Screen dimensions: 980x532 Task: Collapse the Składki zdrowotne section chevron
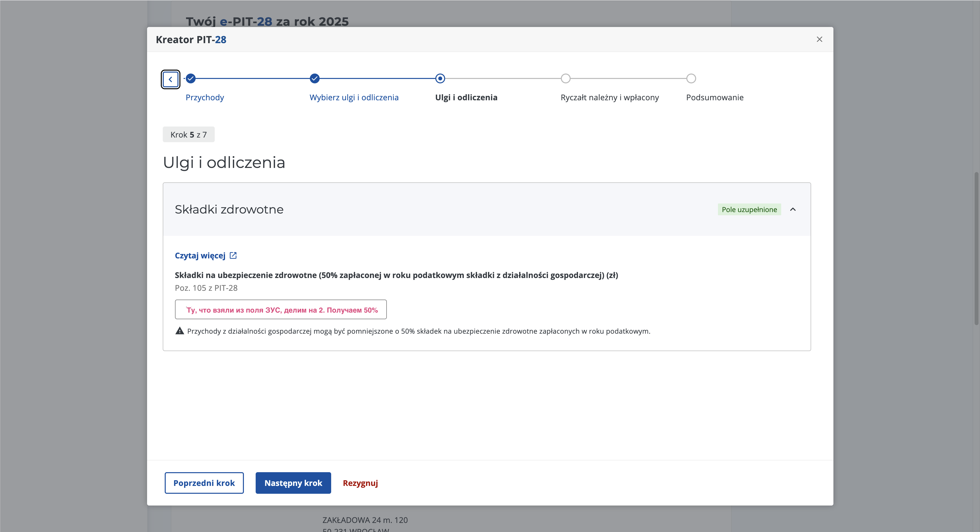793,209
